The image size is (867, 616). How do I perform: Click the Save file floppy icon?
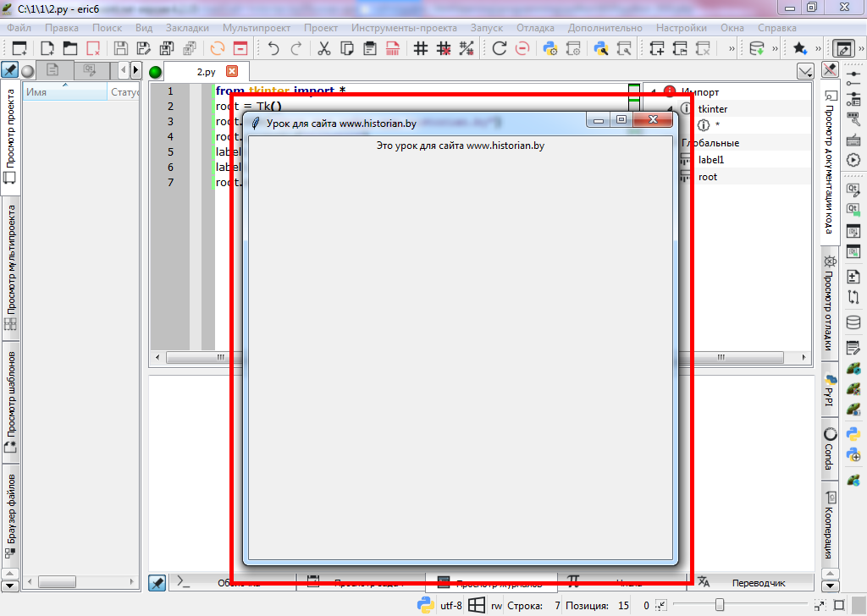pos(121,48)
